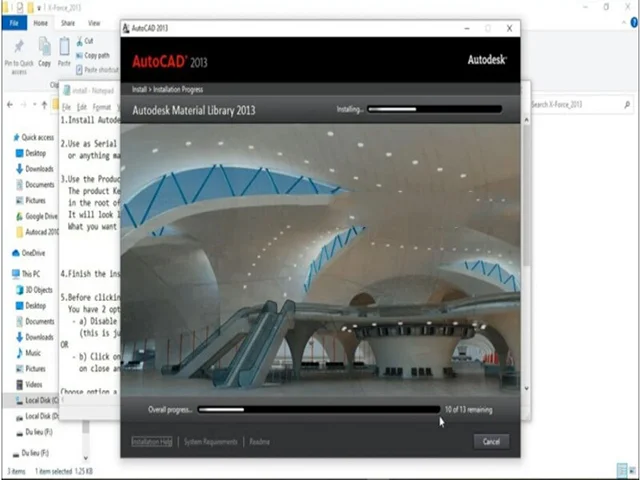Select Pictures under This PC
Image resolution: width=640 pixels, height=480 pixels.
(x=31, y=369)
